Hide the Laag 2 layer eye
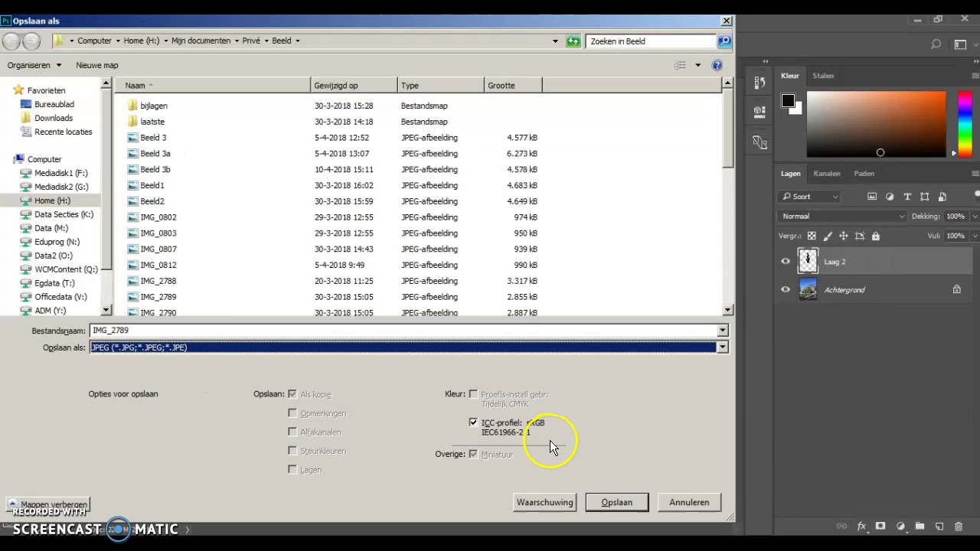This screenshot has width=980, height=551. (x=786, y=262)
